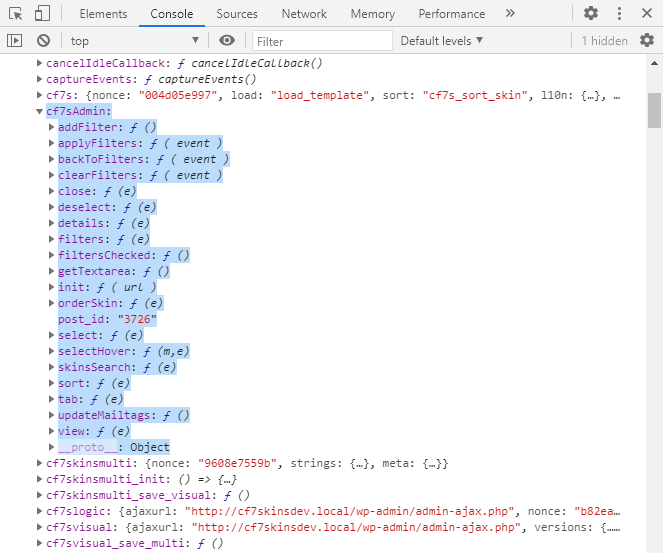Open the Default levels dropdown
The image size is (663, 553).
point(441,41)
